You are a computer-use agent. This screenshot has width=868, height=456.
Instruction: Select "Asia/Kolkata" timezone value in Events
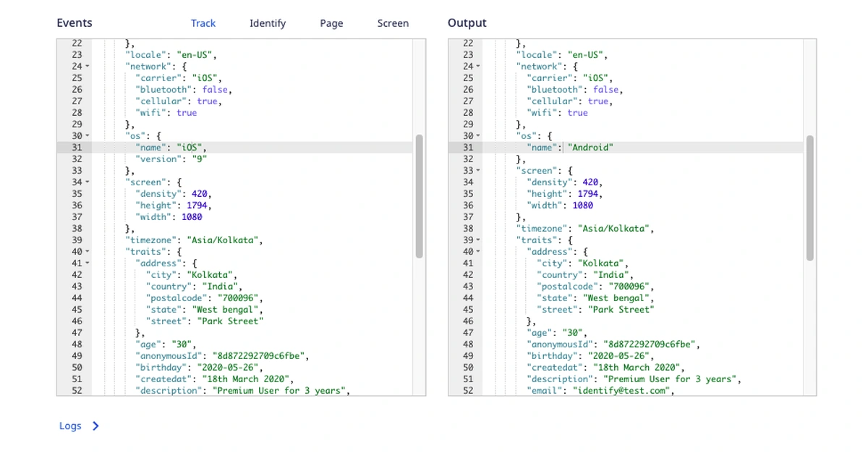coord(224,240)
